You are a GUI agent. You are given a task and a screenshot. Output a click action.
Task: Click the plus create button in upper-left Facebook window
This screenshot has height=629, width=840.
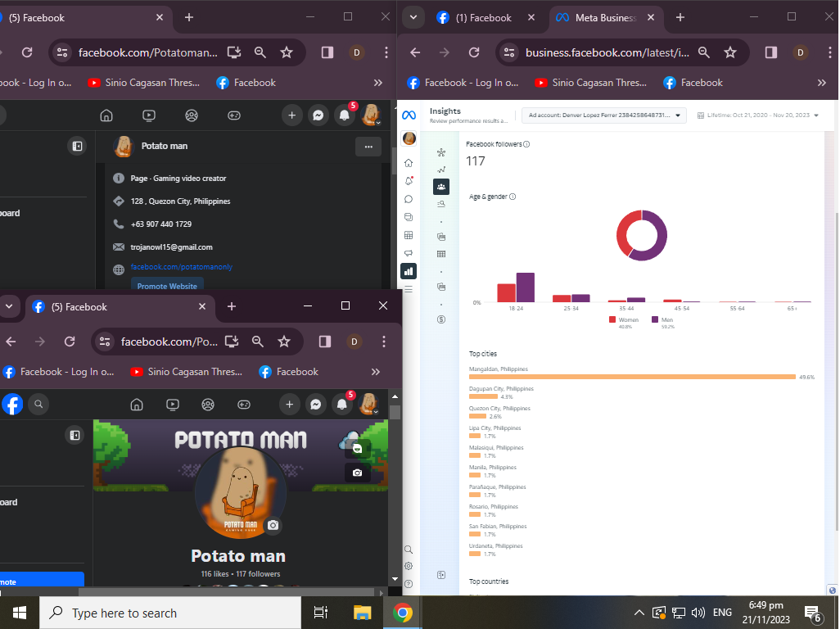pos(291,115)
